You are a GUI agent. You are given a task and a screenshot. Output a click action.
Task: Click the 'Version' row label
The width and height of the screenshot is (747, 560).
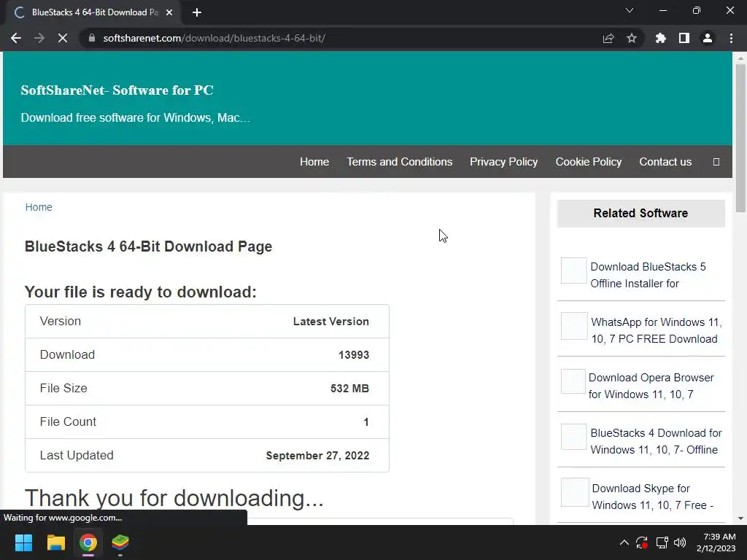(61, 321)
